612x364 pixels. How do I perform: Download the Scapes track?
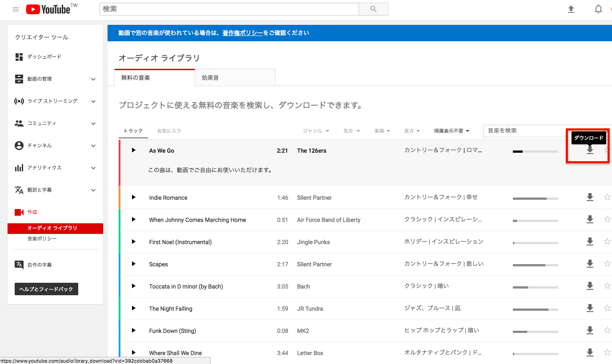click(590, 264)
